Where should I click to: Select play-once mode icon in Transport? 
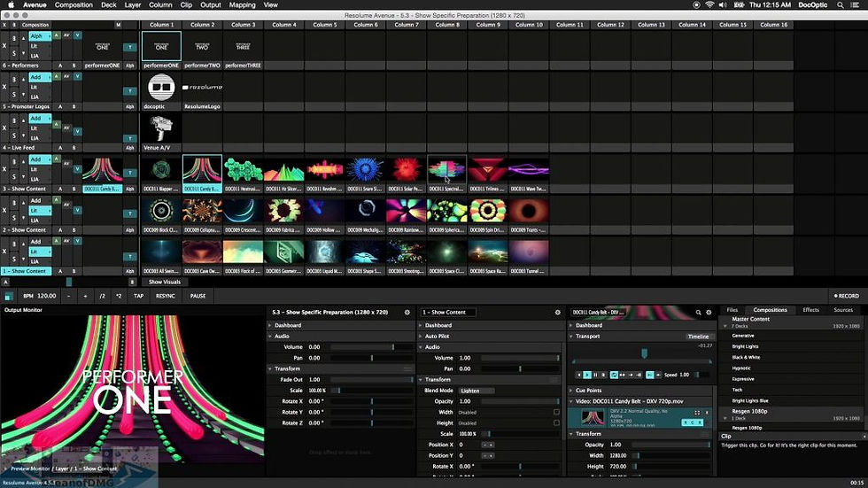(x=631, y=375)
